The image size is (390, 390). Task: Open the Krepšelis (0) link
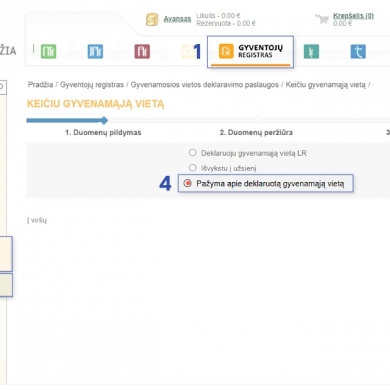(353, 16)
